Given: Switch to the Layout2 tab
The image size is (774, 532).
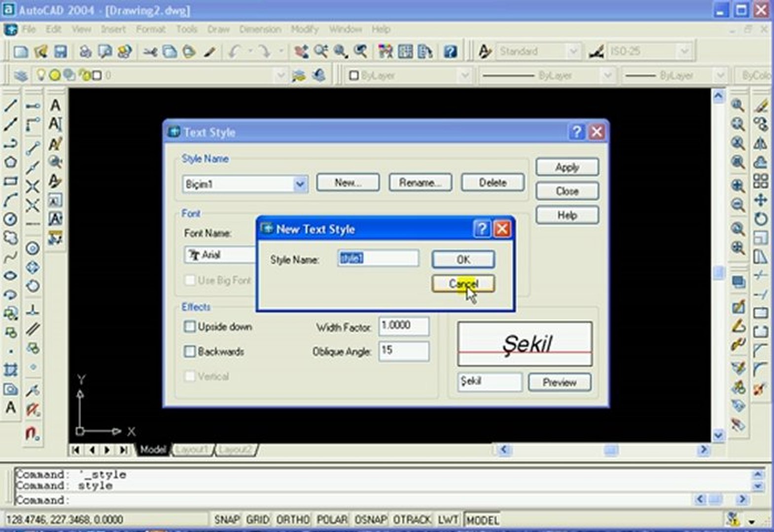Looking at the screenshot, I should pos(235,450).
